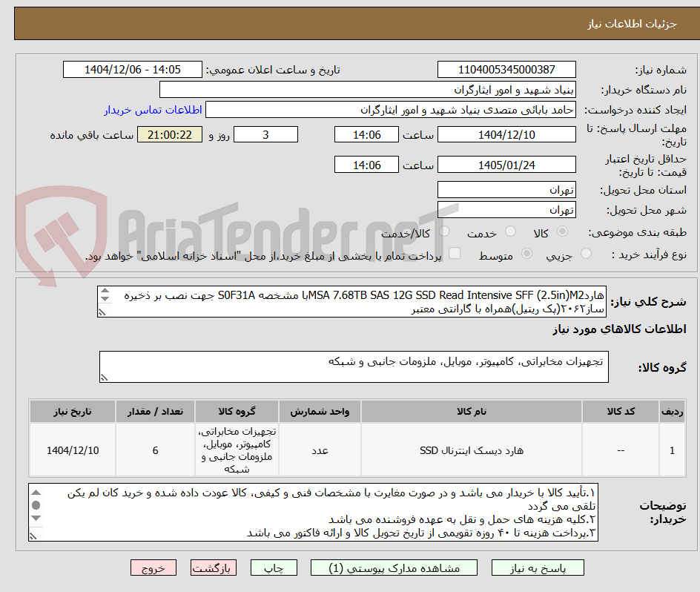Click resize handle of general description textarea
Image resolution: width=700 pixels, height=592 pixels.
point(102,312)
